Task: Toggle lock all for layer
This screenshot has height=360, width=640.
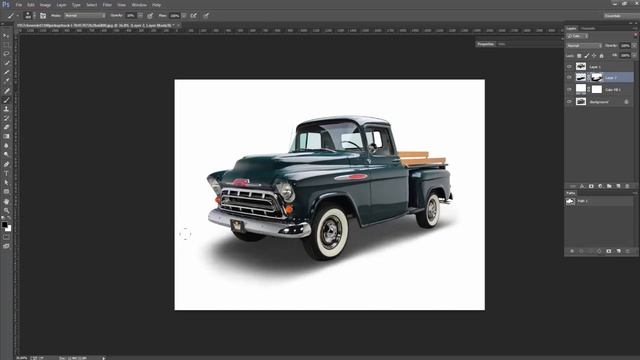Action: pos(601,56)
